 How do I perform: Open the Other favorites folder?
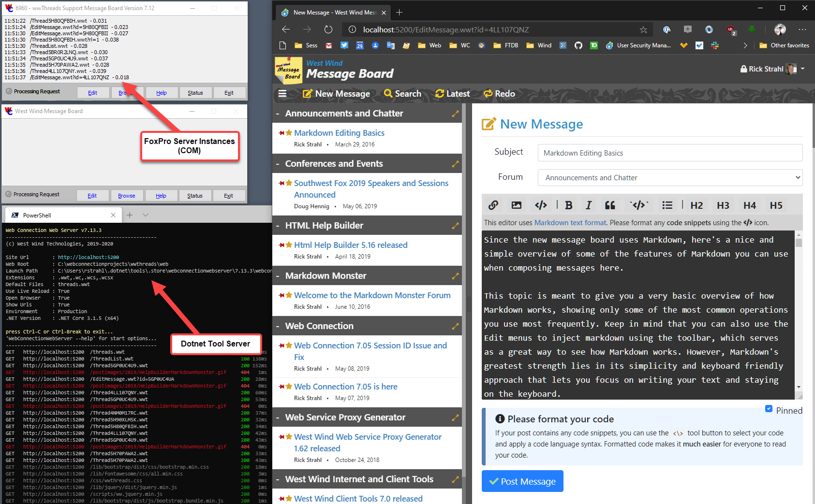coord(784,45)
